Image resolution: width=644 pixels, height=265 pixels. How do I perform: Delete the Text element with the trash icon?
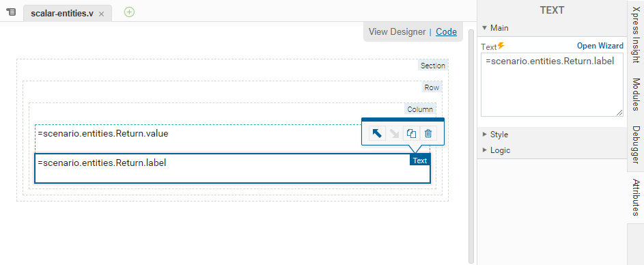pyautogui.click(x=428, y=134)
